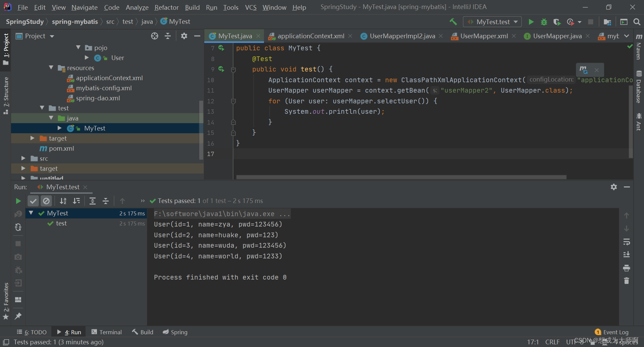Open the Build tool window
This screenshot has height=347, width=644.
(x=143, y=332)
